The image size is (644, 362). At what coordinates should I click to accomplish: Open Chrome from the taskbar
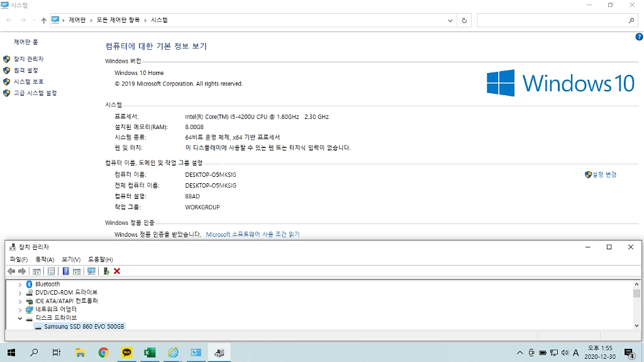coord(104,353)
